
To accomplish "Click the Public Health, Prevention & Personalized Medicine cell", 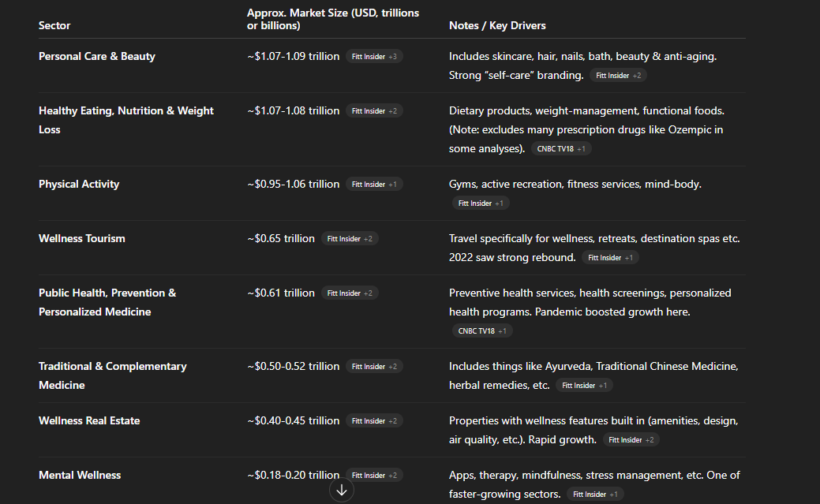I will [107, 302].
